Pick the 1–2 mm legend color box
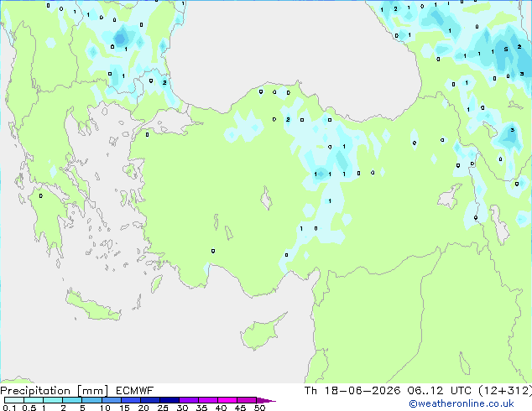Image resolution: width=532 pixels, height=411 pixels. pos(53,400)
